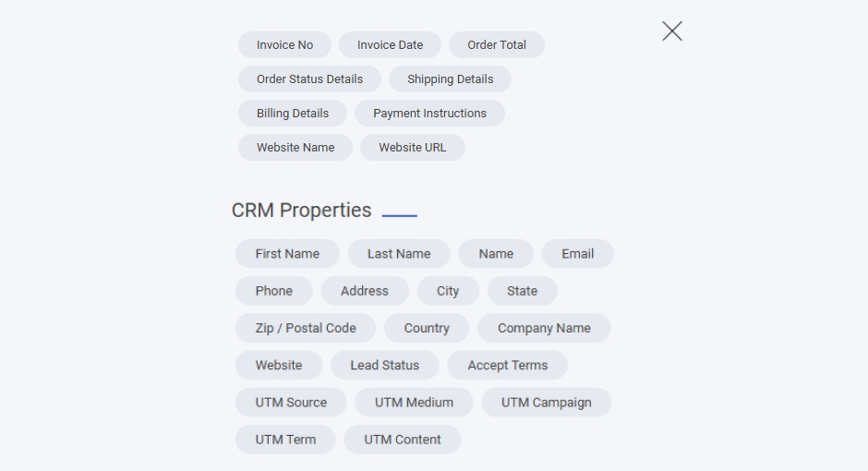The width and height of the screenshot is (868, 471).
Task: Insert the Shipping Details tag
Action: pyautogui.click(x=450, y=79)
